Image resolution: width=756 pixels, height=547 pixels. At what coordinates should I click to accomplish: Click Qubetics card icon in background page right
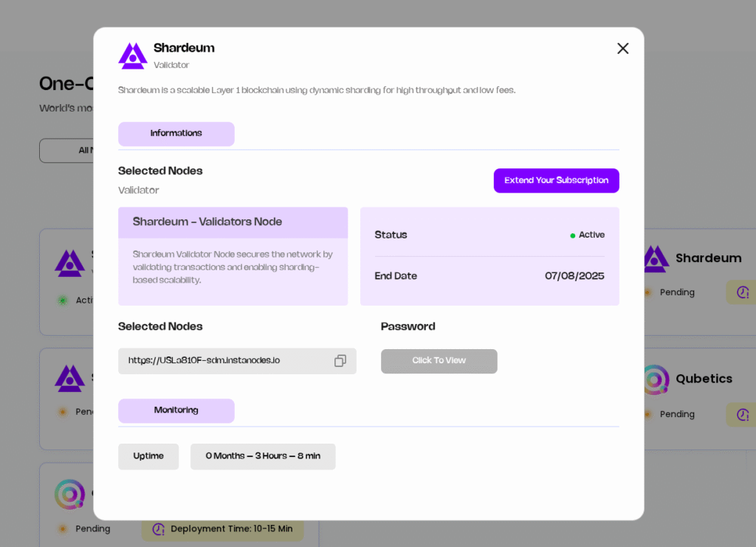tap(656, 379)
